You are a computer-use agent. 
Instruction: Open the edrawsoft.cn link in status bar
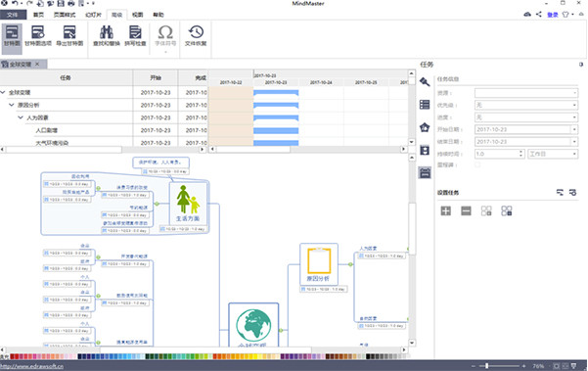[x=31, y=366]
